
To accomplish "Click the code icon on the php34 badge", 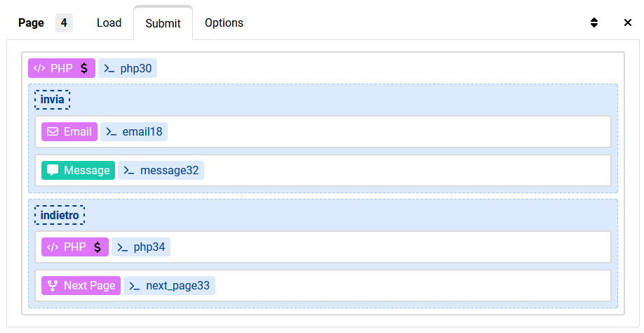I will [x=53, y=247].
